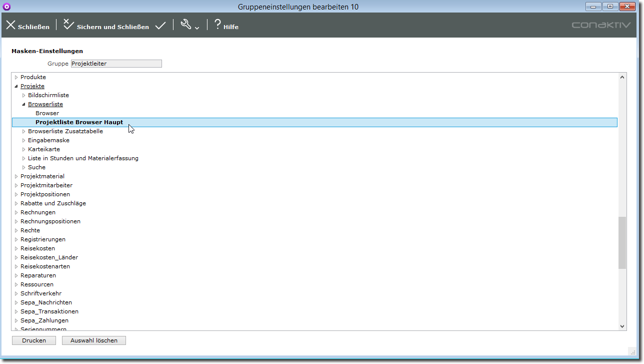Select Projektliste Browser Haupt entry
The image size is (644, 364).
tap(79, 122)
